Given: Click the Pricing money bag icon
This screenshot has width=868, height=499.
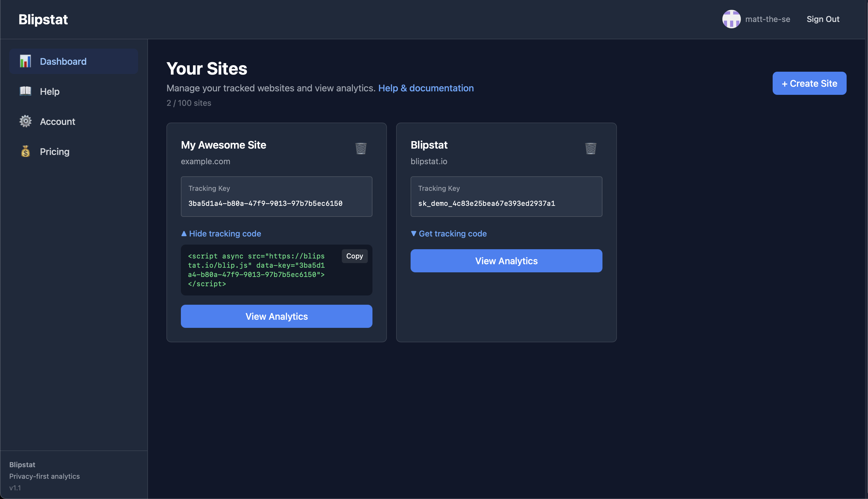Looking at the screenshot, I should (25, 151).
